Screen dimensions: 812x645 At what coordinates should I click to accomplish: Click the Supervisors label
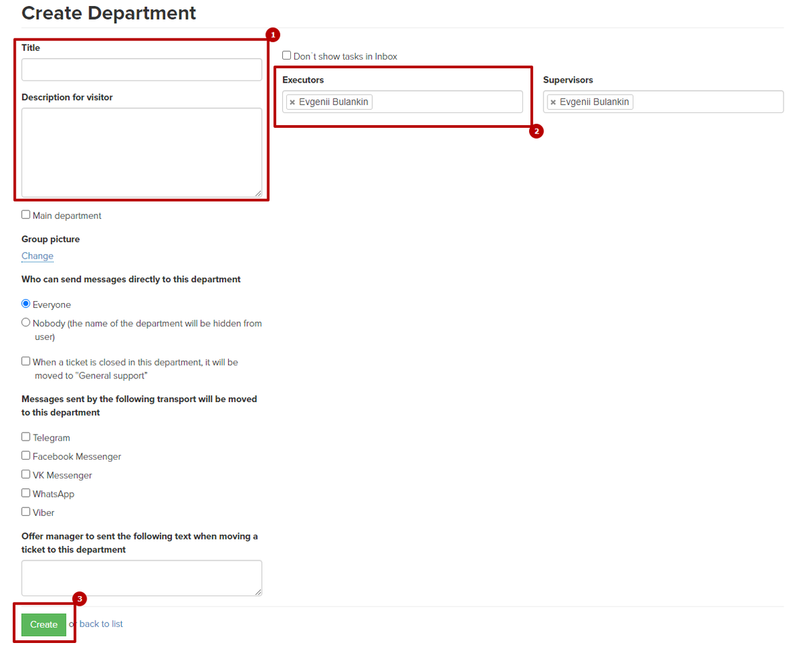click(568, 80)
